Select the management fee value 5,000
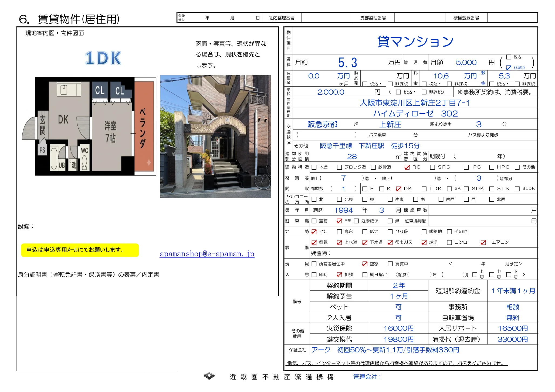 tap(466, 63)
